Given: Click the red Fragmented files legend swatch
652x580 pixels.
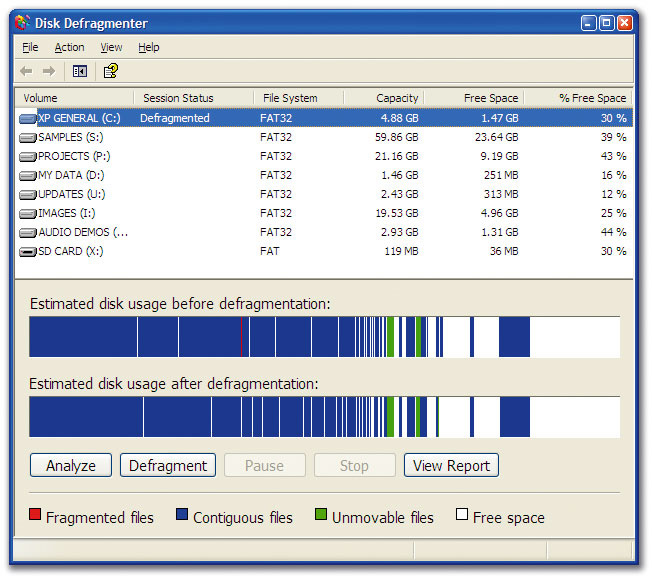Looking at the screenshot, I should (36, 516).
